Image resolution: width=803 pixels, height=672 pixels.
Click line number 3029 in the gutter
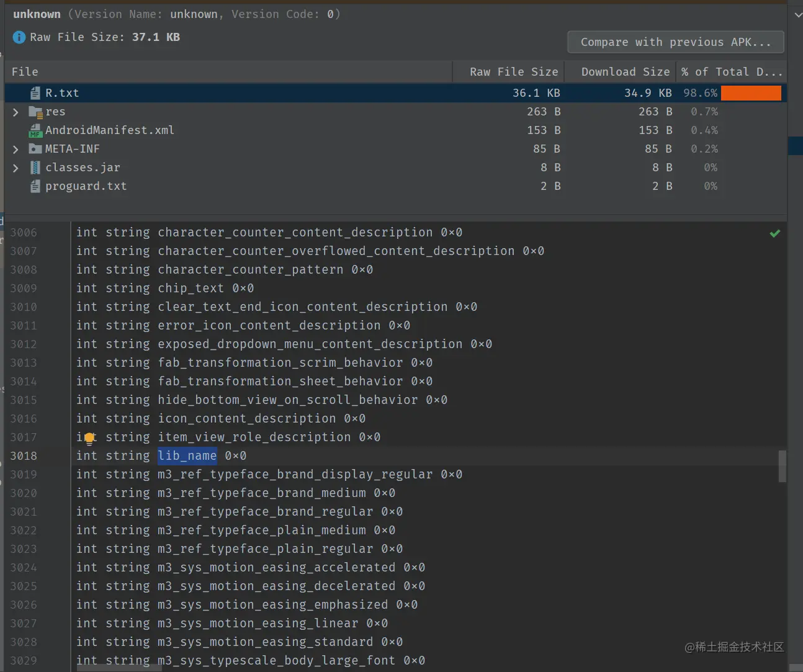pyautogui.click(x=24, y=661)
